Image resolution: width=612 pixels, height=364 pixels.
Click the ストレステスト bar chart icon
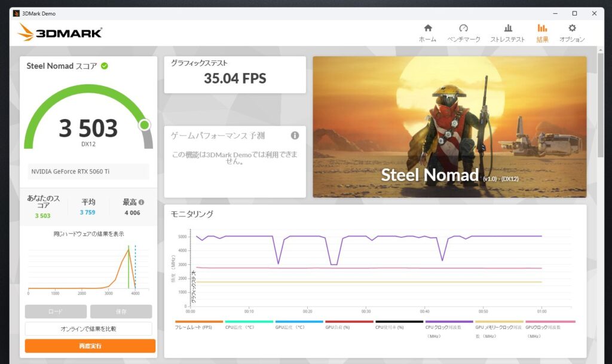(x=508, y=29)
